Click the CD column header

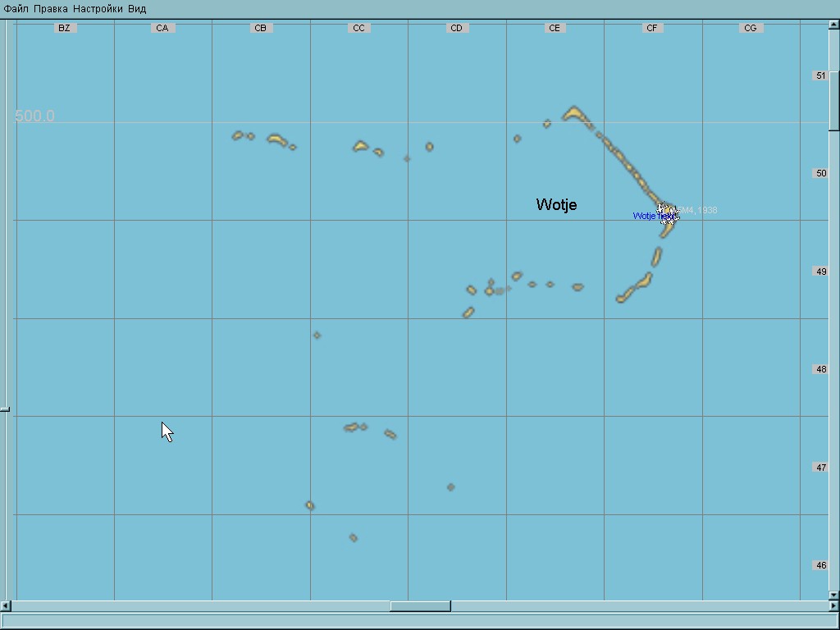[x=456, y=28]
